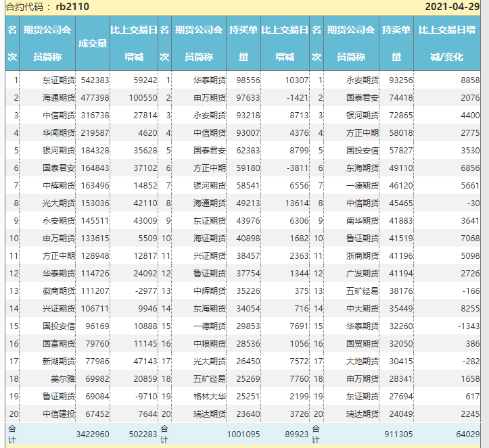Click long change value 7760
Viewport: 489px width, 448px height.
click(x=299, y=379)
